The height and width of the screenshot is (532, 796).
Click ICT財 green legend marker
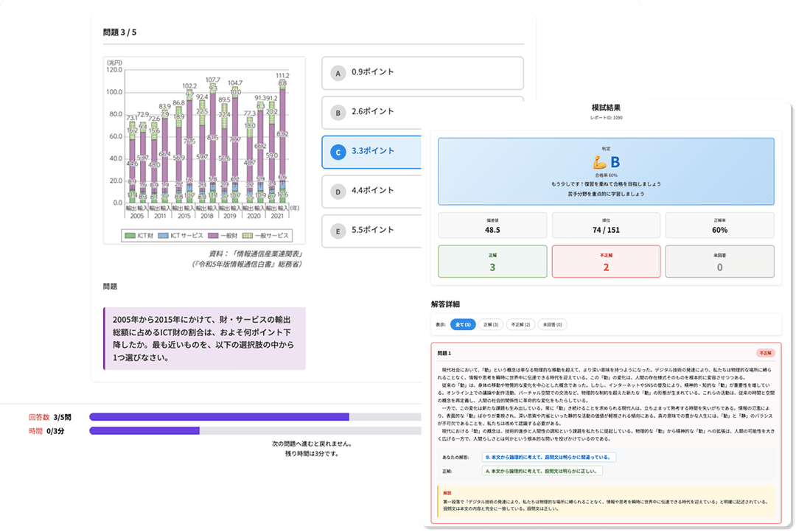click(130, 236)
